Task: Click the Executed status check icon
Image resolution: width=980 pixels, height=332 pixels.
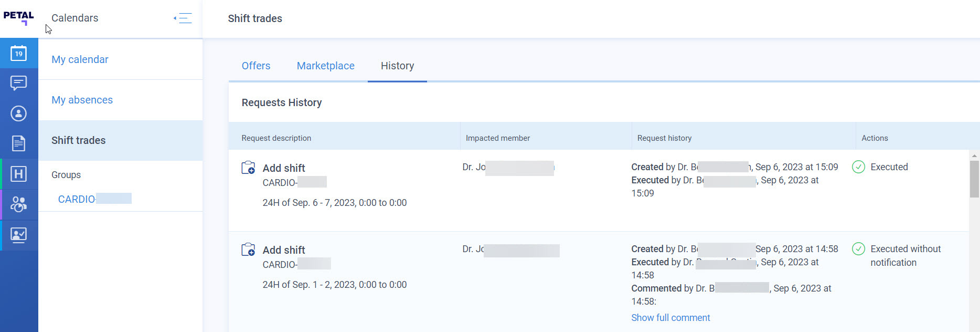Action: coord(858,167)
